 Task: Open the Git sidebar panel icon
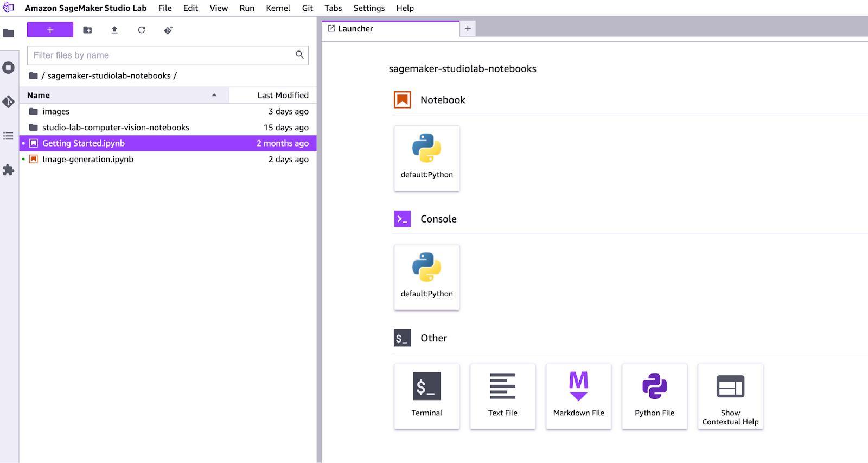[x=9, y=102]
